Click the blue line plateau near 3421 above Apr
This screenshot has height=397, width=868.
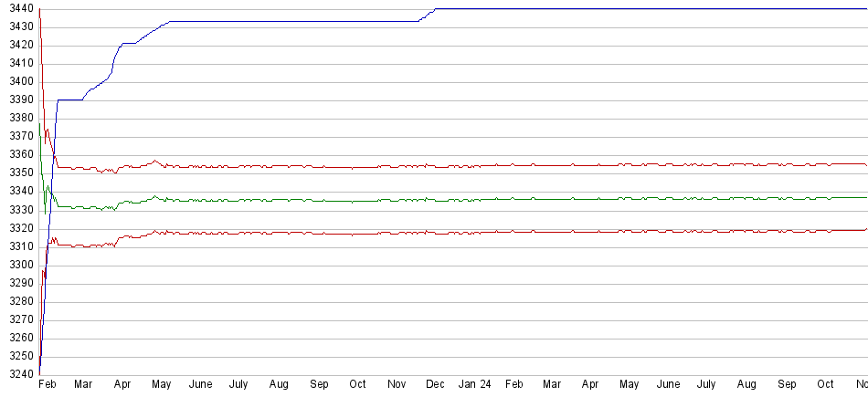click(x=129, y=43)
